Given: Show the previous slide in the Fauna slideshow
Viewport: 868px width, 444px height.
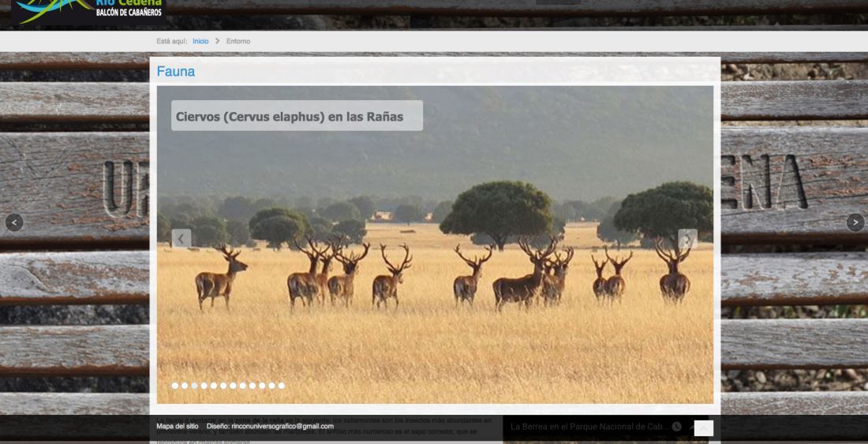Looking at the screenshot, I should tap(181, 238).
